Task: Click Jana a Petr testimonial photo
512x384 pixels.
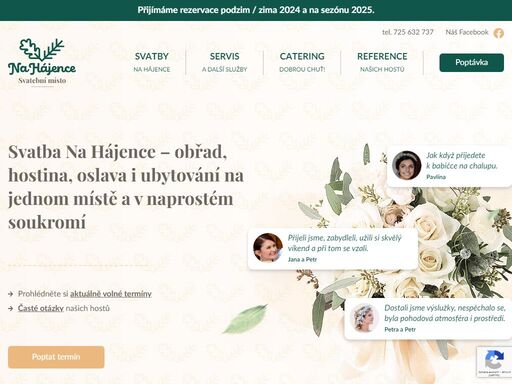Action: click(x=268, y=247)
